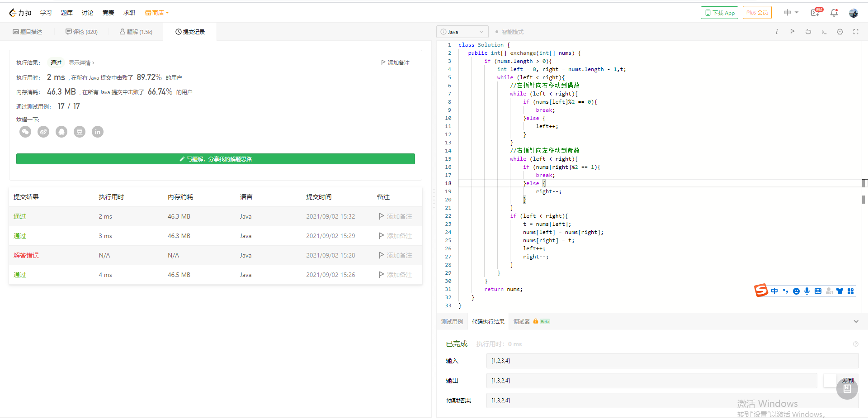Open the 调试器 Beta tab
The width and height of the screenshot is (868, 420).
pyautogui.click(x=532, y=321)
